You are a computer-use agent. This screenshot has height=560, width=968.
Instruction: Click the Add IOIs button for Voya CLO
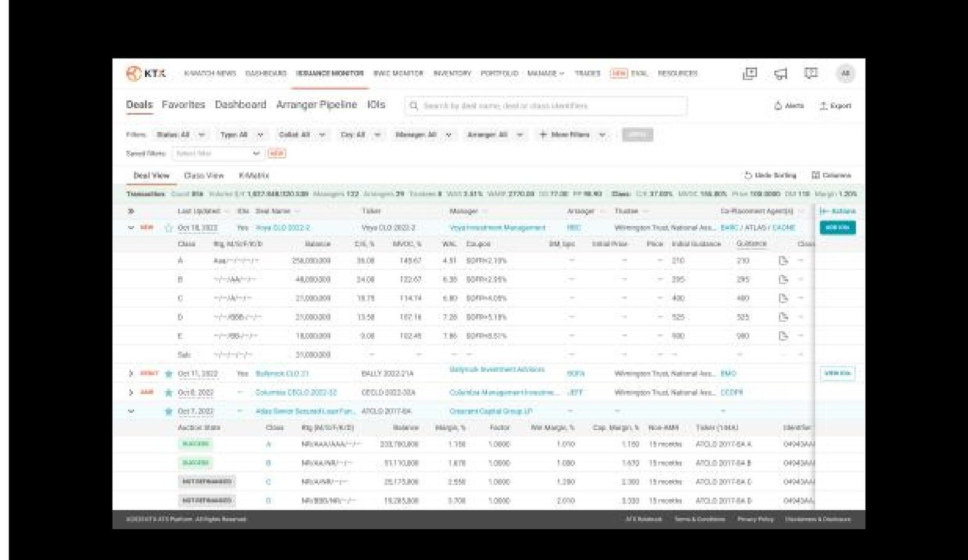[x=837, y=228]
